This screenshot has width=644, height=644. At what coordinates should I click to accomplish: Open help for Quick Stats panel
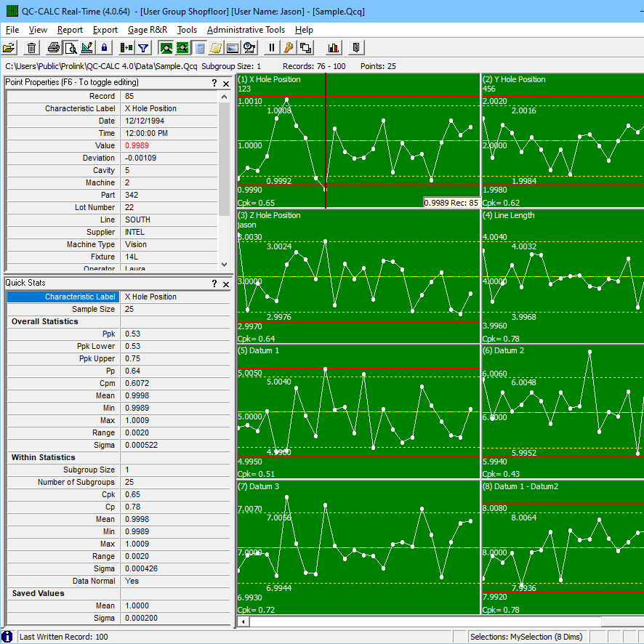214,283
